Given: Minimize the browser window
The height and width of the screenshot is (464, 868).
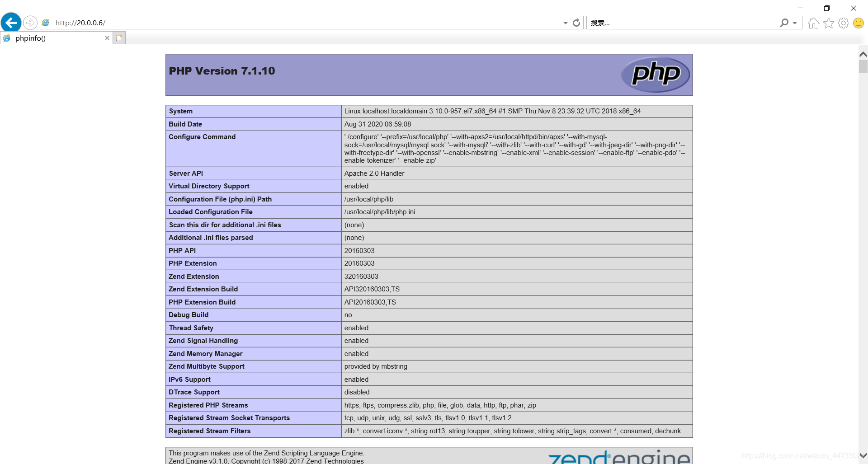Looking at the screenshot, I should pos(801,8).
